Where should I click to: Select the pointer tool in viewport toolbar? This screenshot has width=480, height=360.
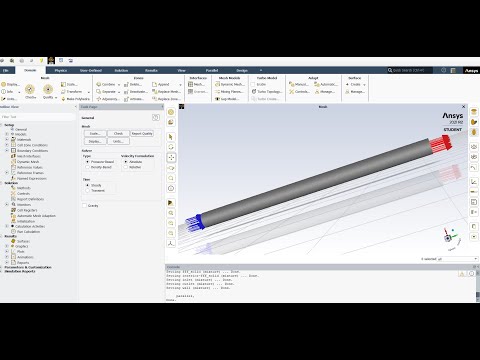point(171,137)
